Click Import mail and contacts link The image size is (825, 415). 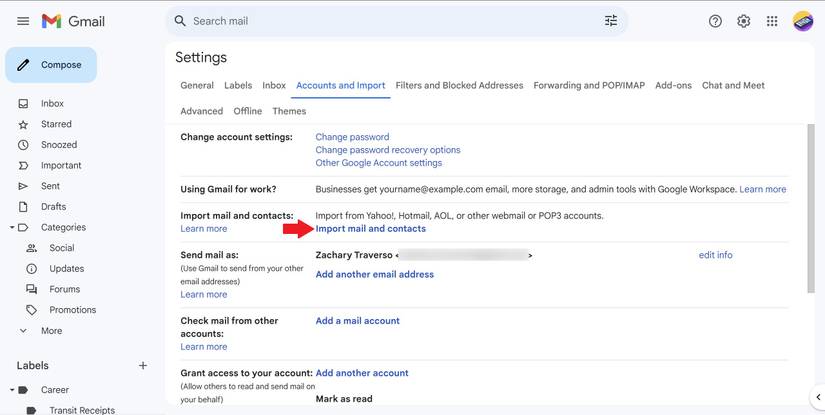(x=370, y=229)
